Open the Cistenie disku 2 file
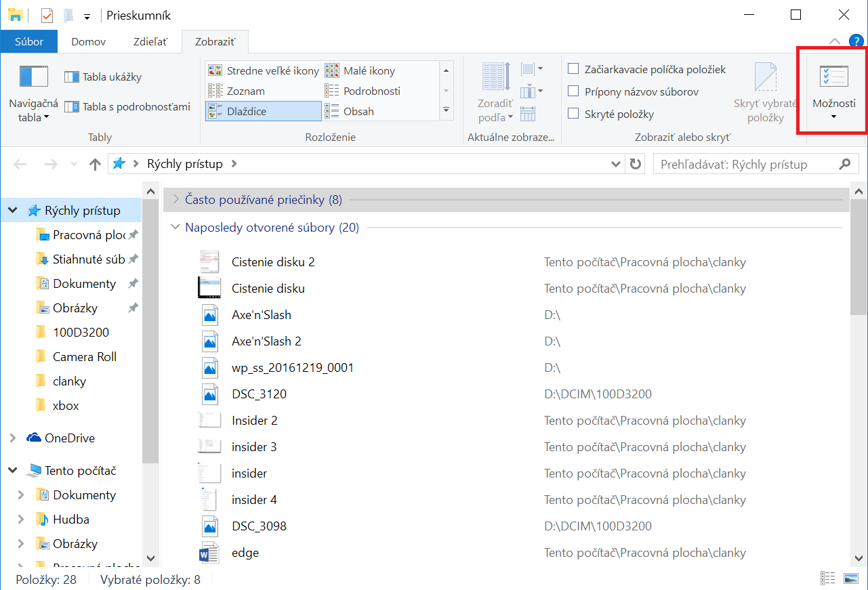Screen dimensions: 868x590 point(273,261)
